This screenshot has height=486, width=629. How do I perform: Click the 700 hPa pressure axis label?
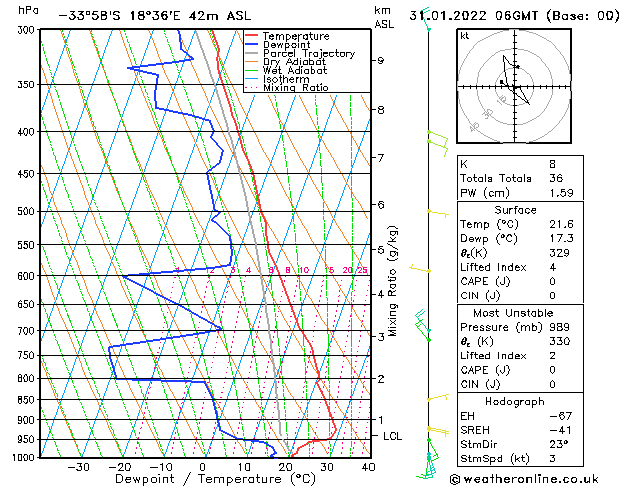(x=28, y=331)
